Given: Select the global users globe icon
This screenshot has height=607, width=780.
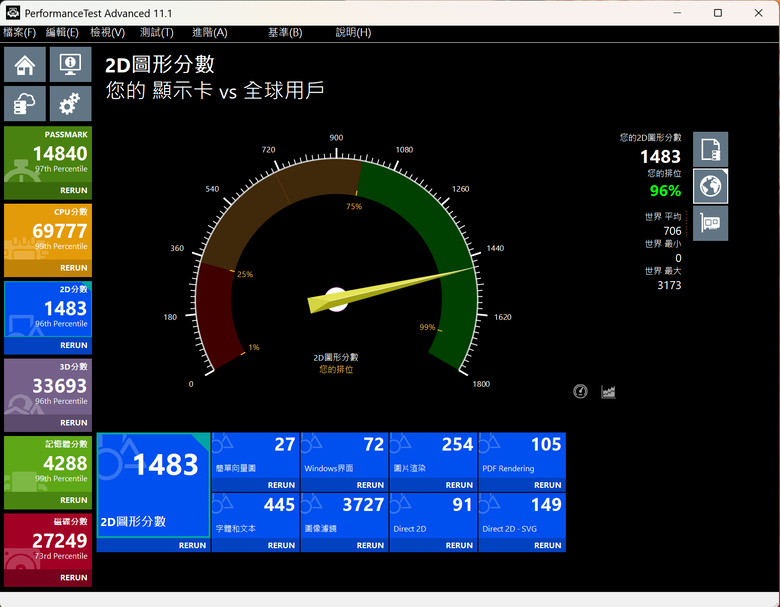Looking at the screenshot, I should click(710, 186).
